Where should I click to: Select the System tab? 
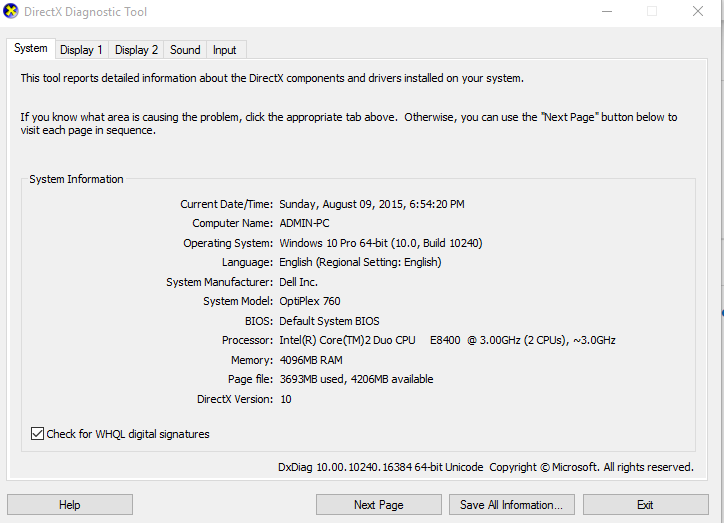[30, 48]
